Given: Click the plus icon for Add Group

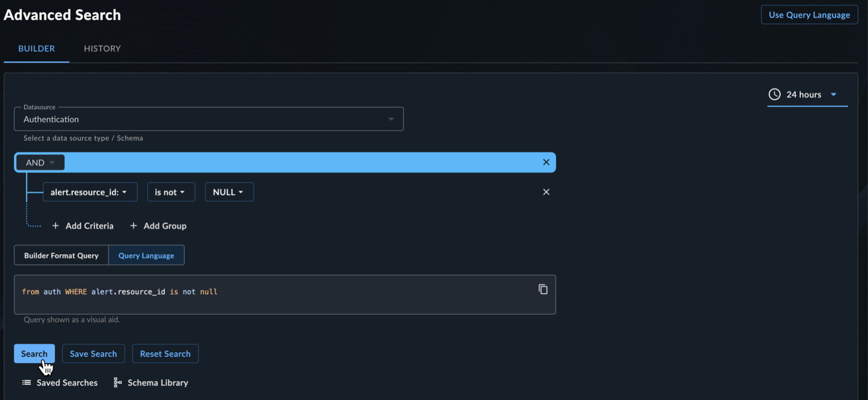Looking at the screenshot, I should tap(133, 225).
